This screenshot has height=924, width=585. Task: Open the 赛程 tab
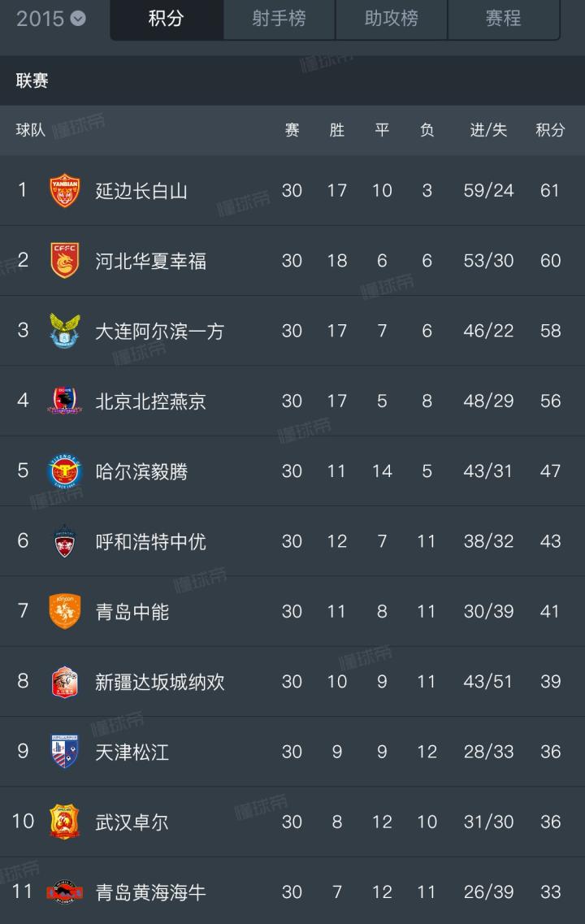pyautogui.click(x=503, y=19)
